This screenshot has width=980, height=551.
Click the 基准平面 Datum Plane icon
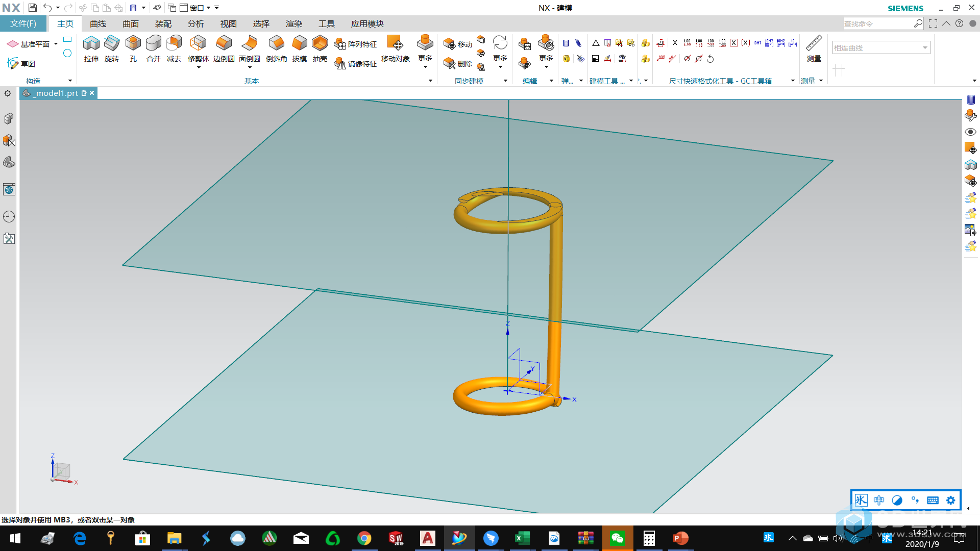[13, 44]
